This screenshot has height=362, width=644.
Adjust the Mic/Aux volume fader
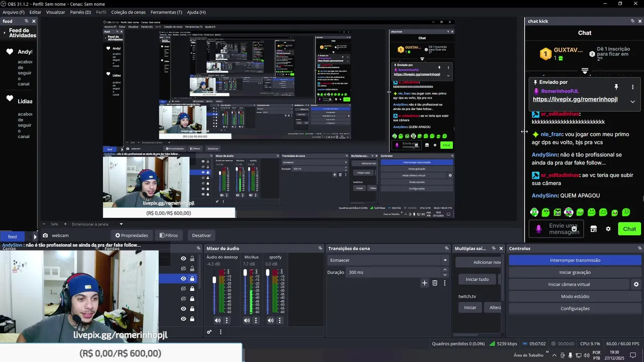(245, 273)
